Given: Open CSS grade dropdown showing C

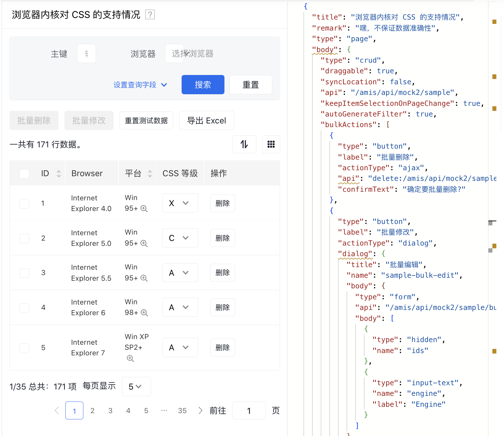Looking at the screenshot, I should point(180,238).
